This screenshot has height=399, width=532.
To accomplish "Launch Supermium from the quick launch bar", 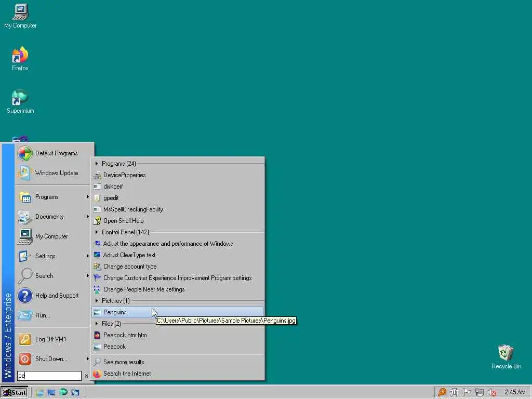I will (63, 392).
